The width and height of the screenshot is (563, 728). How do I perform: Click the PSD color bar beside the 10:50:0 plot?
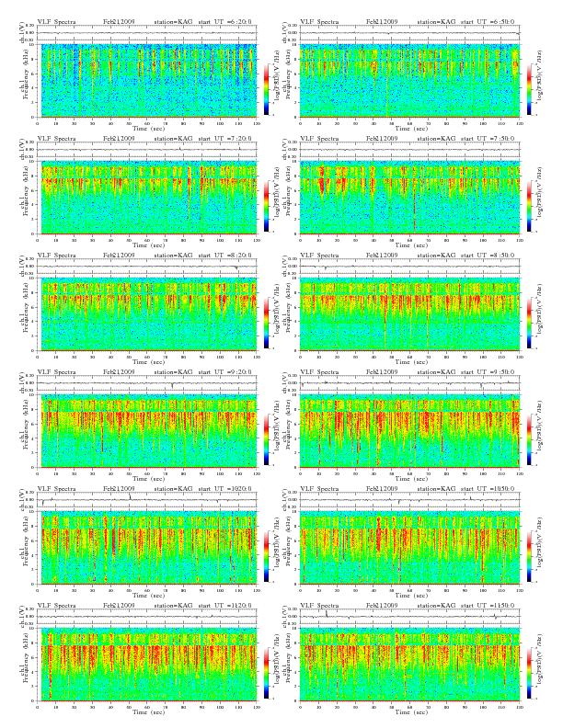coord(530,556)
